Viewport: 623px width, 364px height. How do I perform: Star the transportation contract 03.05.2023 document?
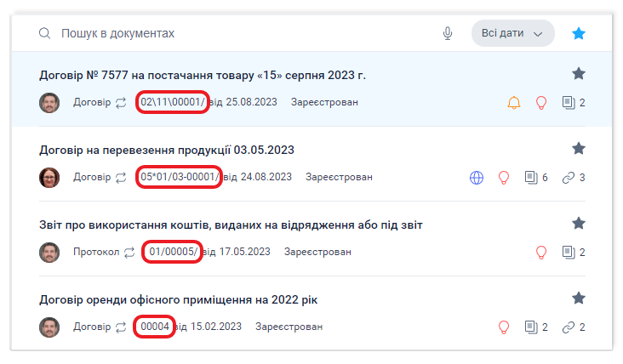579,149
